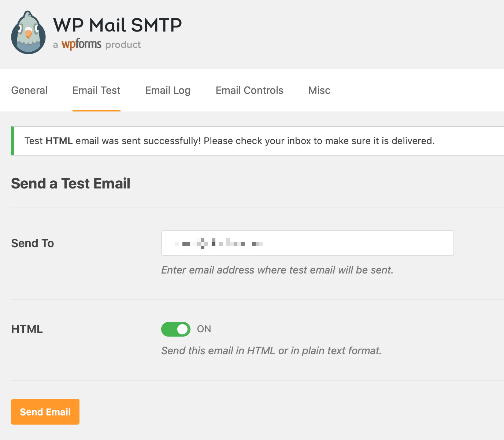This screenshot has height=440, width=504.
Task: Click the HTML or plain text description
Action: click(x=271, y=351)
